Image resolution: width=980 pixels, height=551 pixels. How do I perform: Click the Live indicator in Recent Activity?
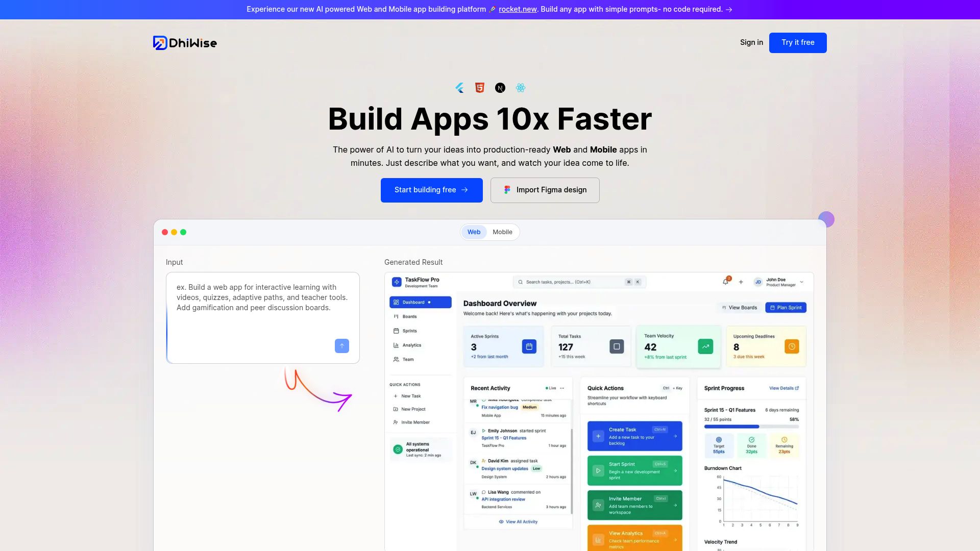(x=551, y=388)
